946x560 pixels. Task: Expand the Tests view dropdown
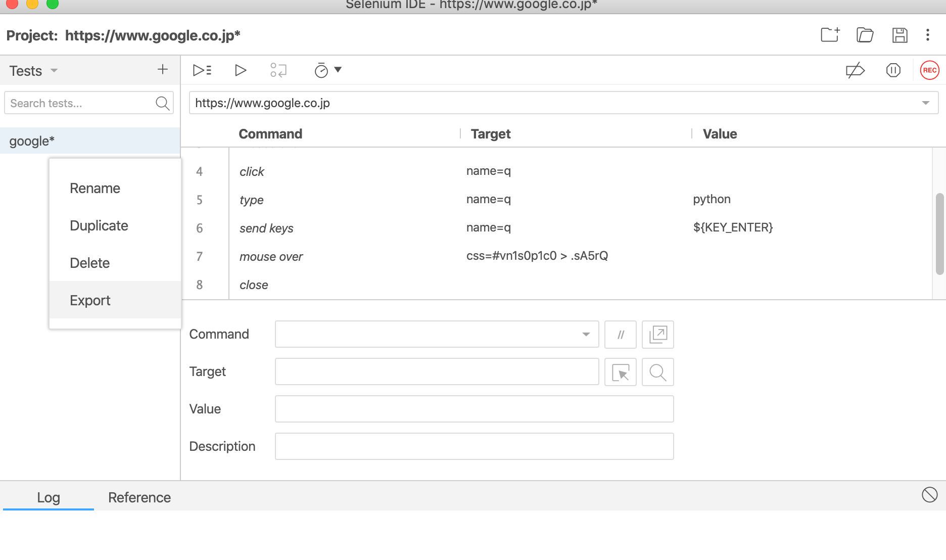coord(54,70)
